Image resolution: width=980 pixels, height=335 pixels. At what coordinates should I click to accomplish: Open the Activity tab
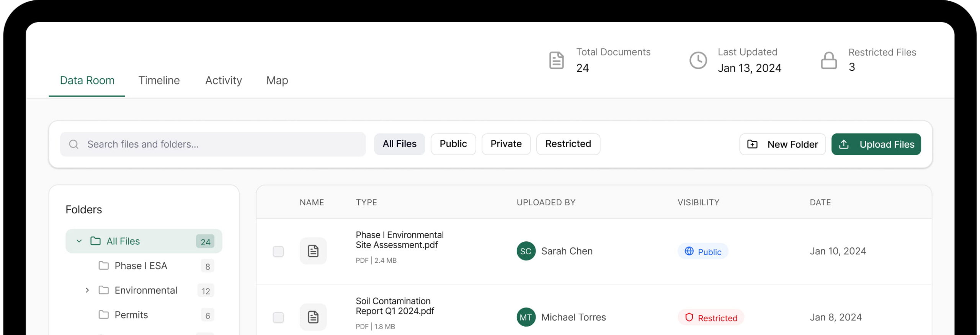click(223, 80)
